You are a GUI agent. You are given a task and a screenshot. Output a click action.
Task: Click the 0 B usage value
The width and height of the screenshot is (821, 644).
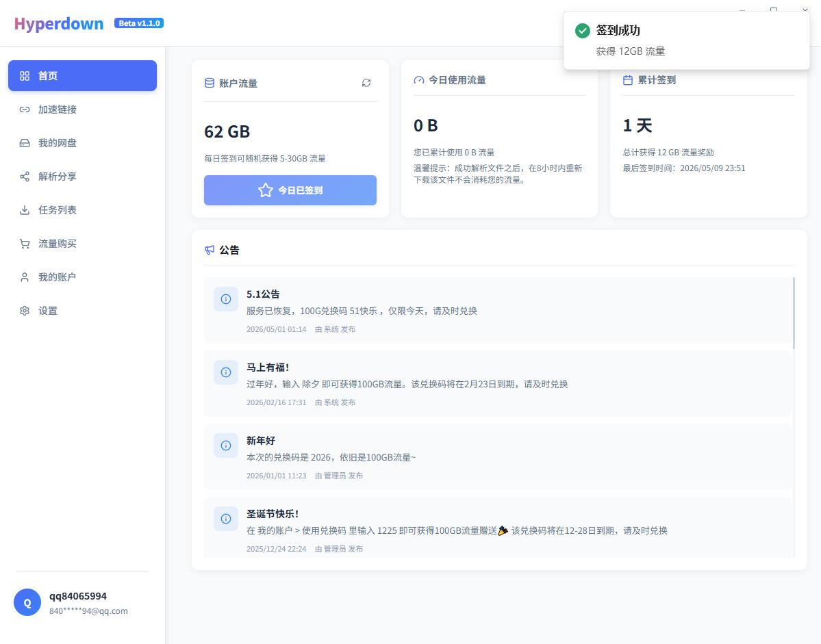(426, 125)
